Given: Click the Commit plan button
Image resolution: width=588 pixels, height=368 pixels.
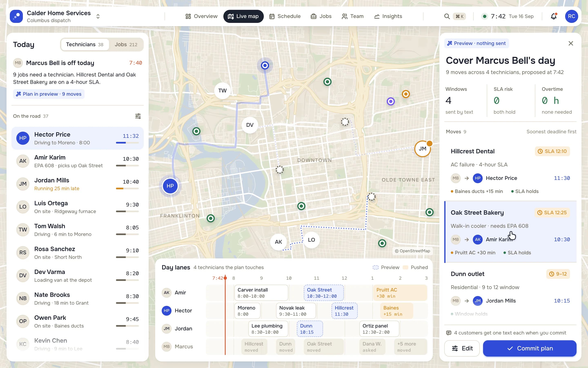Looking at the screenshot, I should (x=530, y=349).
